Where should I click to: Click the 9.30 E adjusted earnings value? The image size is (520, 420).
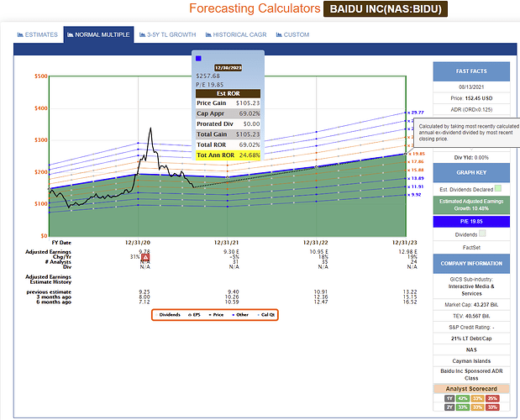point(231,252)
